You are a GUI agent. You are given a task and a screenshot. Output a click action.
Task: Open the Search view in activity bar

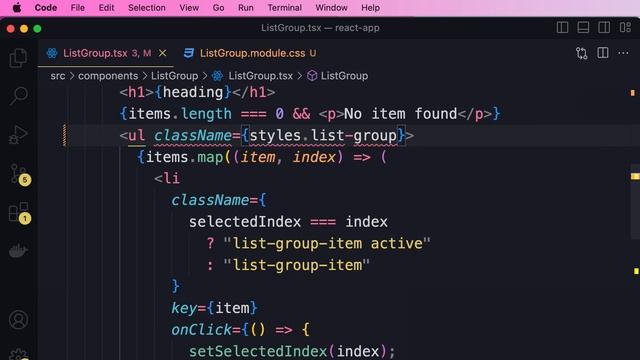pos(18,96)
